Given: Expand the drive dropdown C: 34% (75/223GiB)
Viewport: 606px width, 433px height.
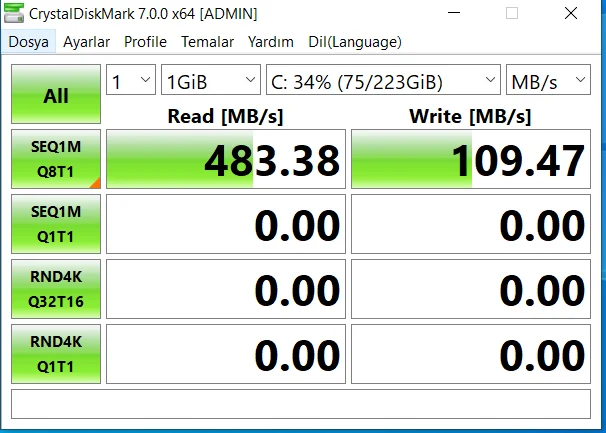Looking at the screenshot, I should click(383, 80).
